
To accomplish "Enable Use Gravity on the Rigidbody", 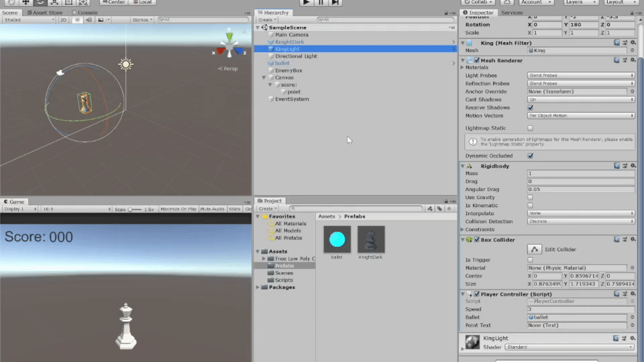I will coord(531,197).
